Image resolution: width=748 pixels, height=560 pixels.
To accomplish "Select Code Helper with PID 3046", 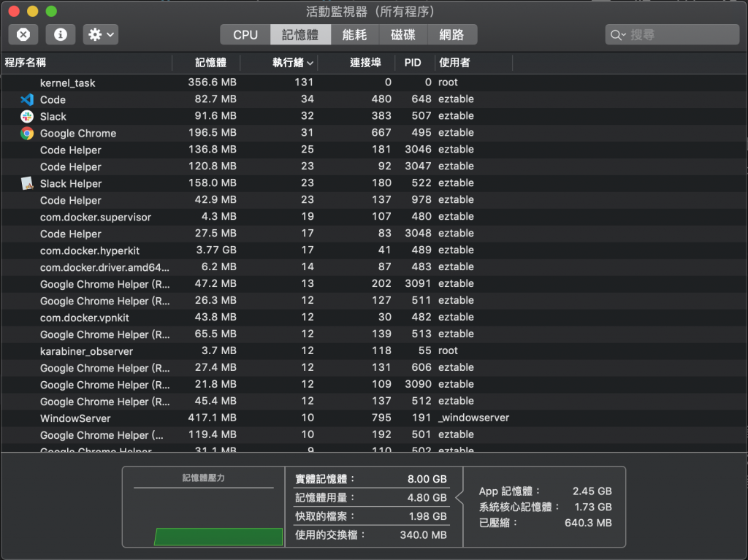I will [x=374, y=149].
